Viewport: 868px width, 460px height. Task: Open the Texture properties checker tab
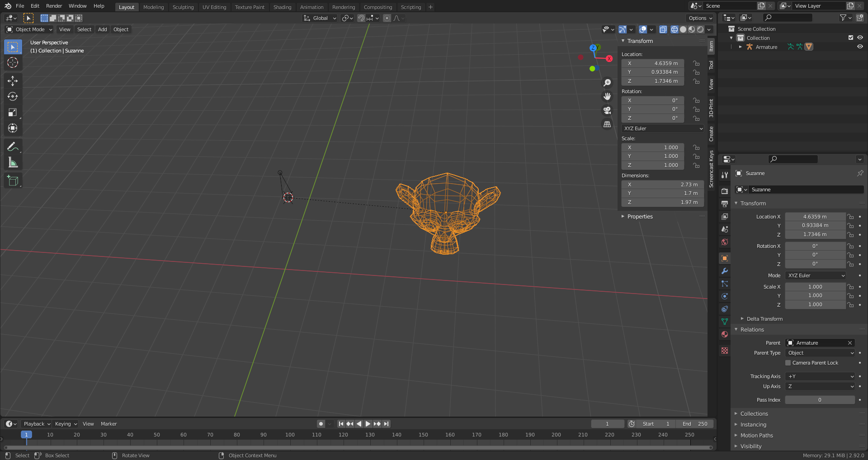[725, 351]
